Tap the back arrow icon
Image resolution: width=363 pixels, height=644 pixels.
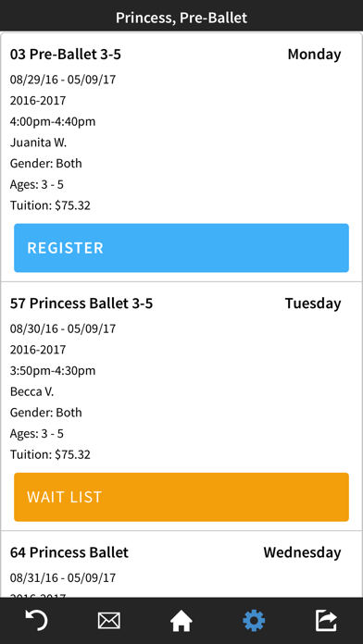[x=36, y=620]
